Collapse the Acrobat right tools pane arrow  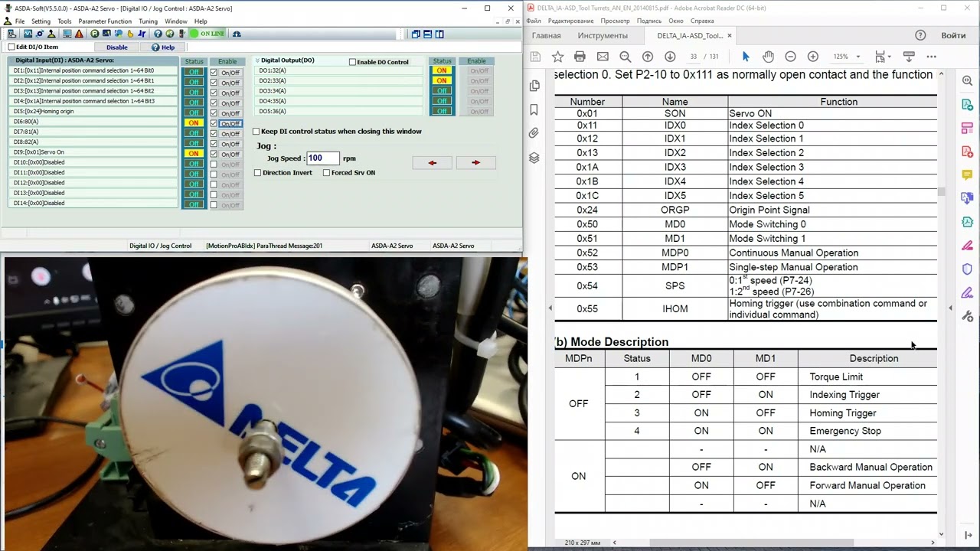pos(950,308)
